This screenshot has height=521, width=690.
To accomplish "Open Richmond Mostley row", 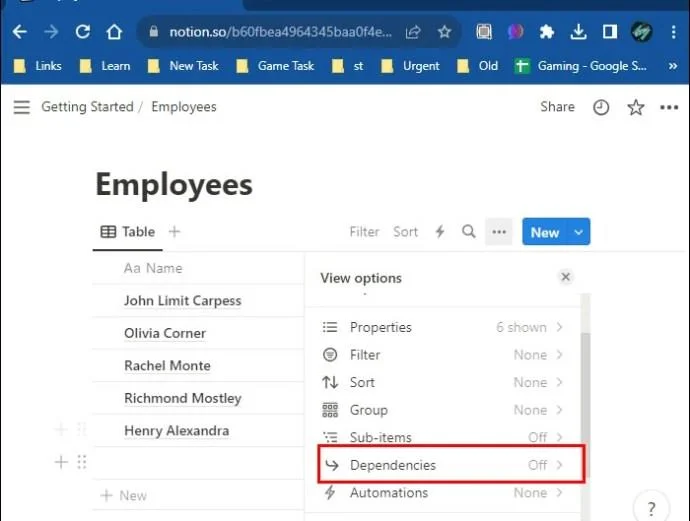I will (183, 398).
